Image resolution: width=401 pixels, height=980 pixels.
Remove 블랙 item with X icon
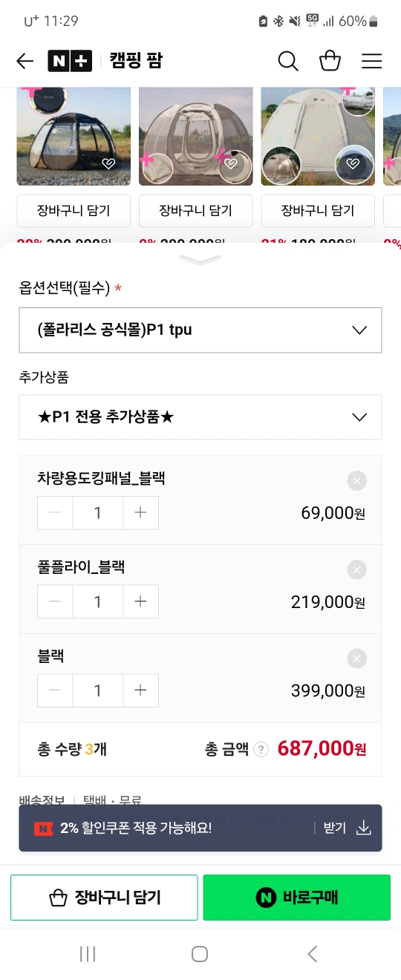357,659
